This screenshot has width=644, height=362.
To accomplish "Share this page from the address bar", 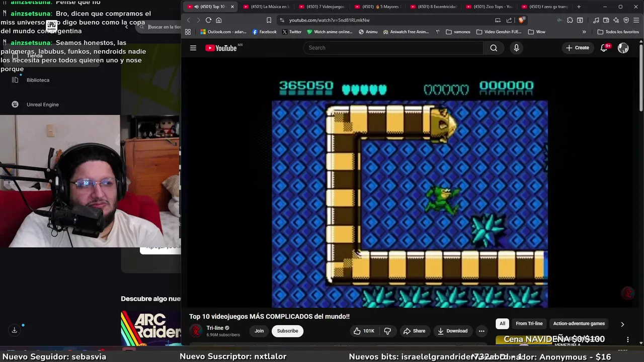I will (509, 20).
